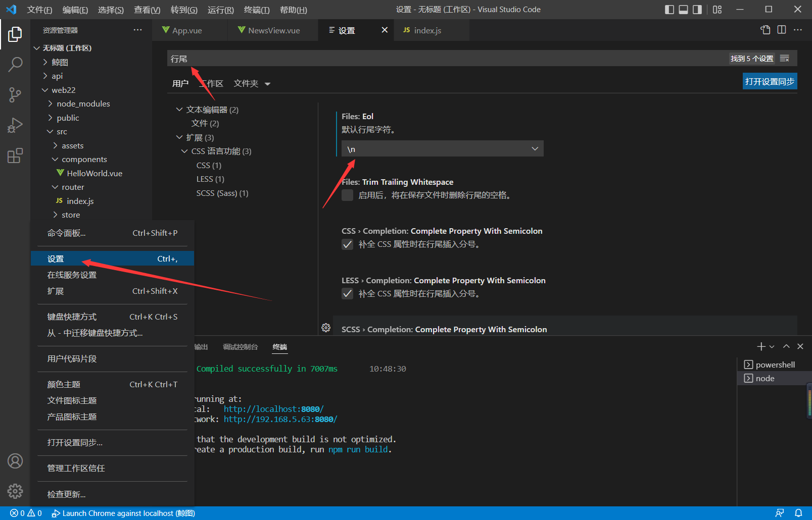The width and height of the screenshot is (812, 520).
Task: Close the terminal panel
Action: click(800, 346)
